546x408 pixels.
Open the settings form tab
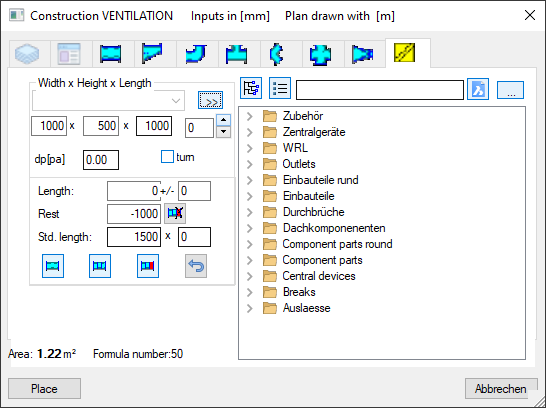(69, 54)
